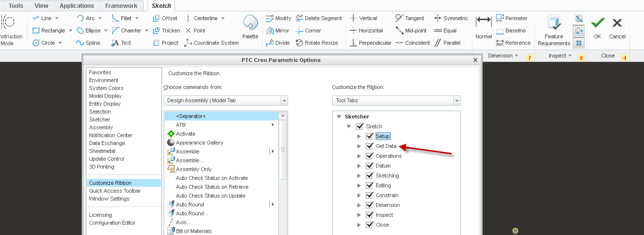The width and height of the screenshot is (644, 235).
Task: Uncheck the Sketching group checkbox
Action: pos(369,176)
